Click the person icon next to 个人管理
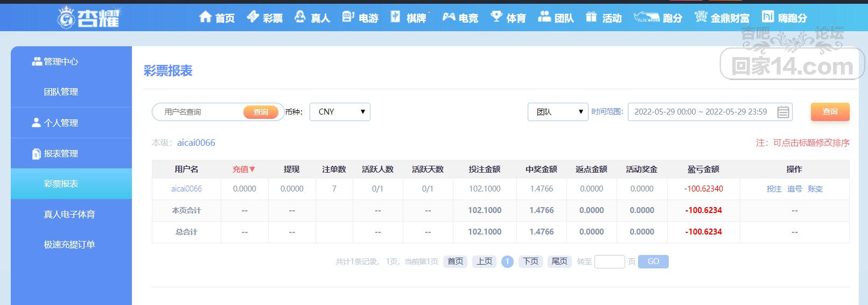868x305 pixels. [x=36, y=123]
